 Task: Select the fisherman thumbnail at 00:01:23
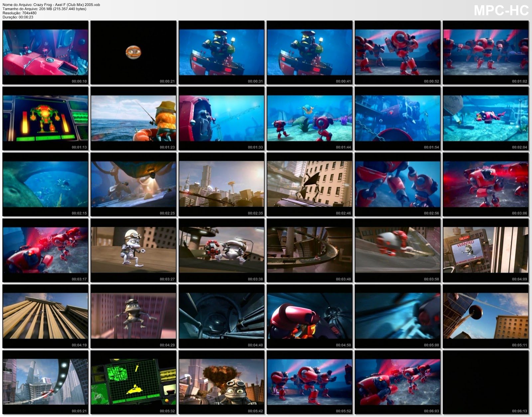(x=133, y=119)
